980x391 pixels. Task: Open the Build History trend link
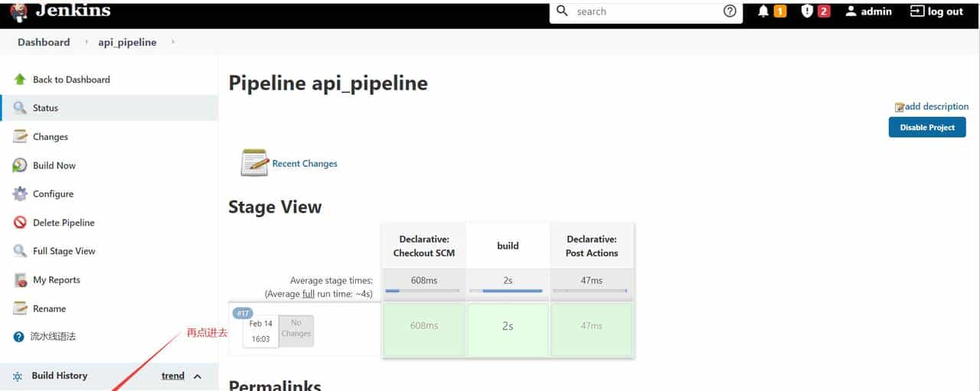tap(173, 376)
